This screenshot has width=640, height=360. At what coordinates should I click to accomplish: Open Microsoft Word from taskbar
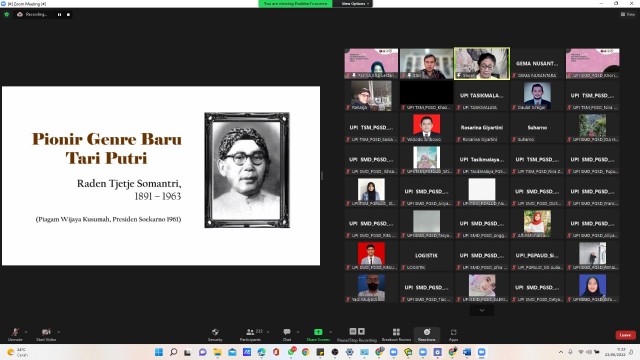click(467, 352)
